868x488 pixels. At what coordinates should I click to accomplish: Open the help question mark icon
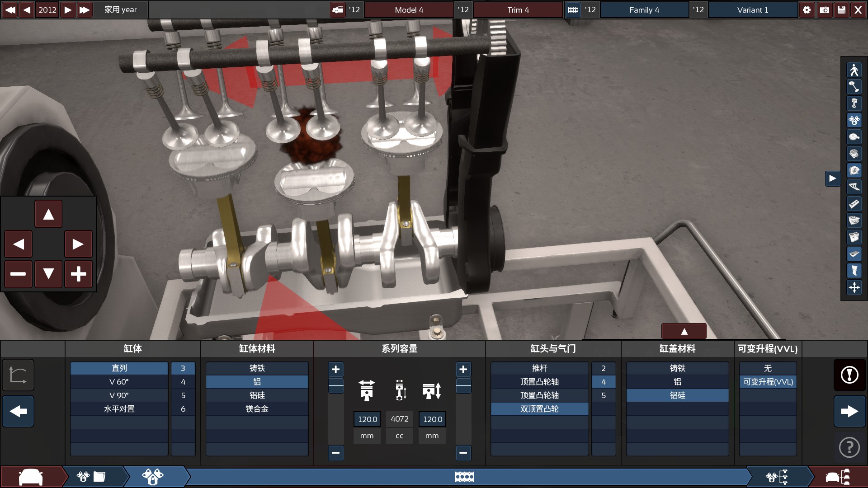coord(849,447)
